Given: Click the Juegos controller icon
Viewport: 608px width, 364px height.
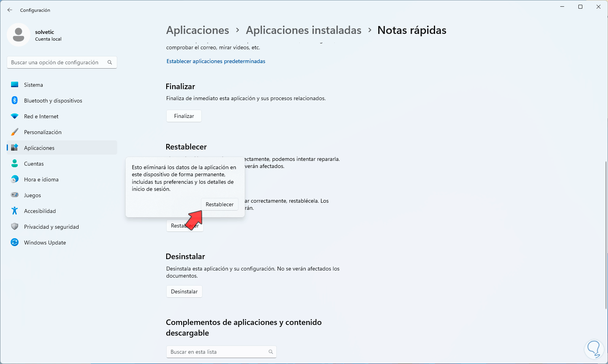Looking at the screenshot, I should point(15,195).
